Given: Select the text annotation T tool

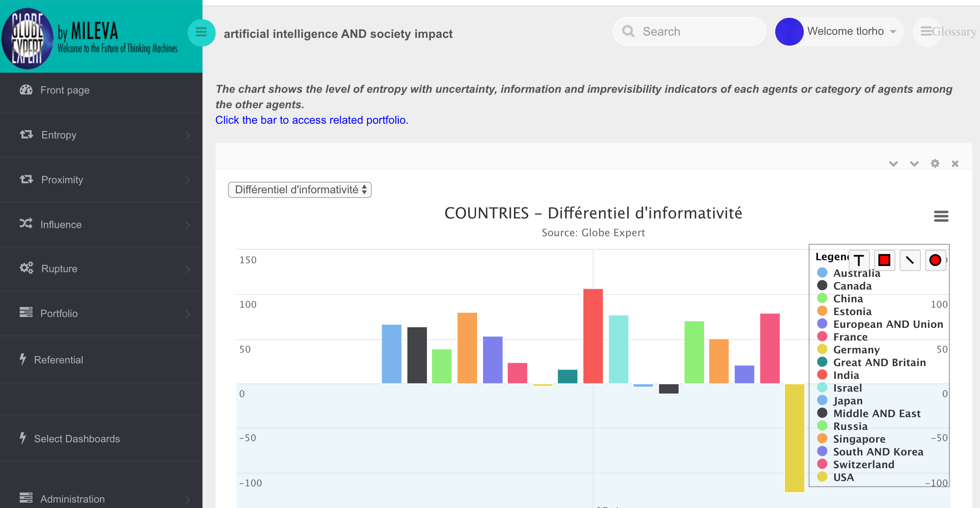Looking at the screenshot, I should [859, 260].
